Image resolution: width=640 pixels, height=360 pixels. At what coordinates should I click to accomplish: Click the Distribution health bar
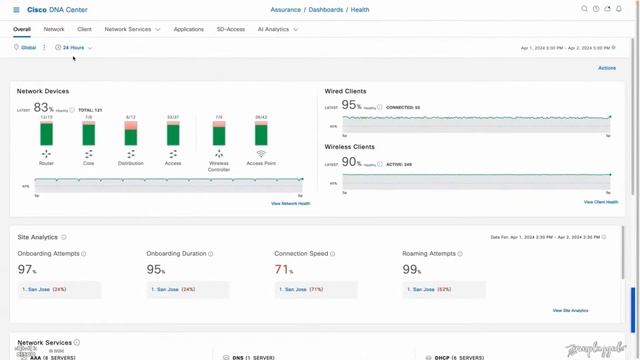131,133
